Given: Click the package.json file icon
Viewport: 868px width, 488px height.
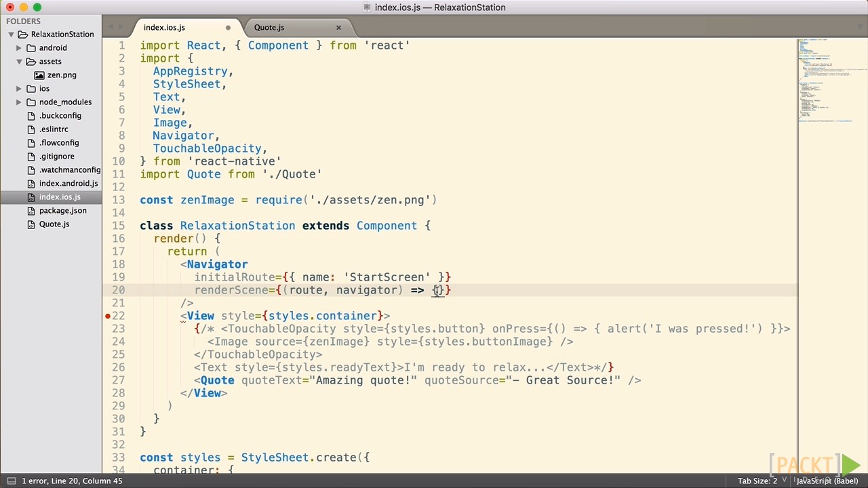Looking at the screenshot, I should coord(31,211).
